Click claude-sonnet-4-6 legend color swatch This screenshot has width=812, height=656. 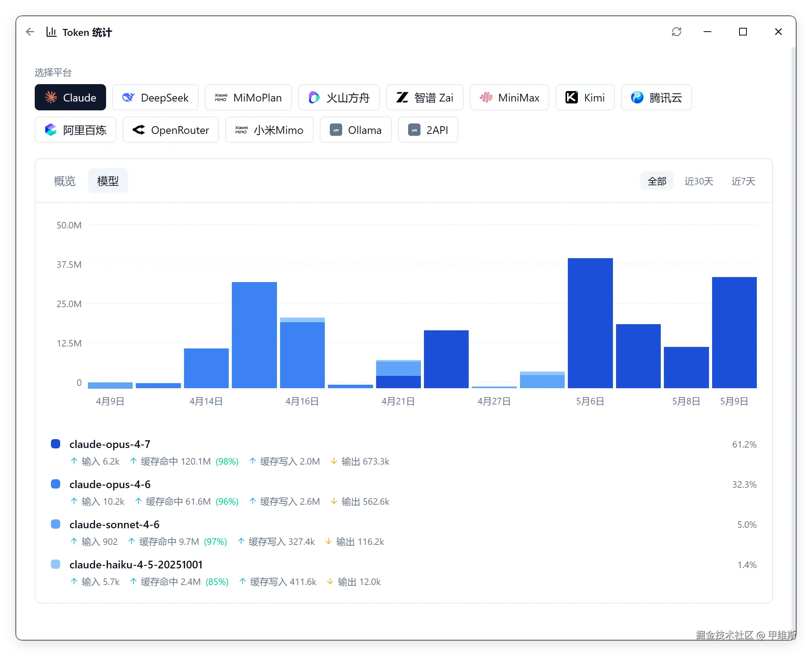[x=56, y=524]
